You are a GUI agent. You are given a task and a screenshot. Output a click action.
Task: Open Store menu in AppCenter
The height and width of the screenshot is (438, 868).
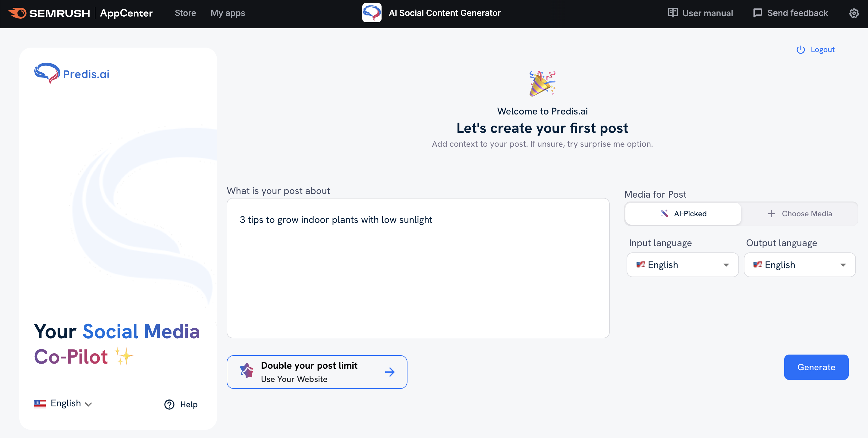185,13
